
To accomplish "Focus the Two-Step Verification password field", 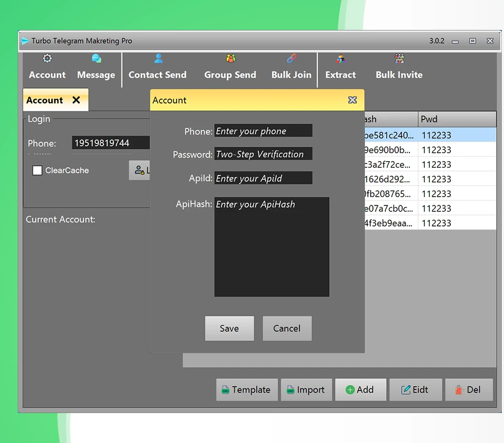I will point(263,154).
